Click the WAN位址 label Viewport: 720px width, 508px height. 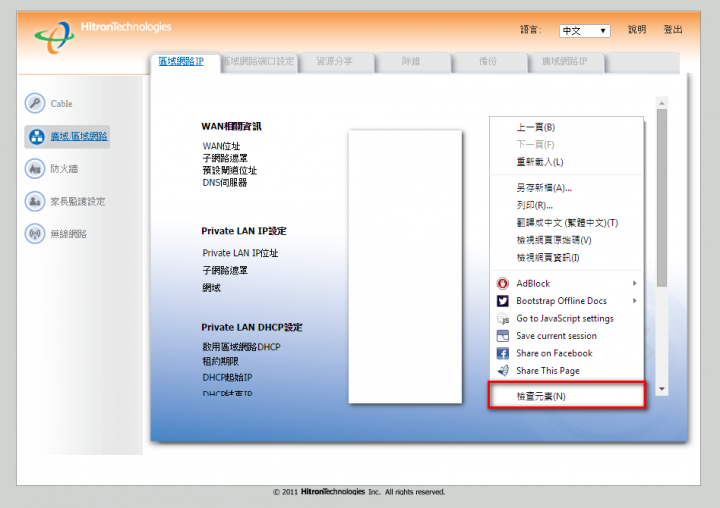click(x=221, y=146)
